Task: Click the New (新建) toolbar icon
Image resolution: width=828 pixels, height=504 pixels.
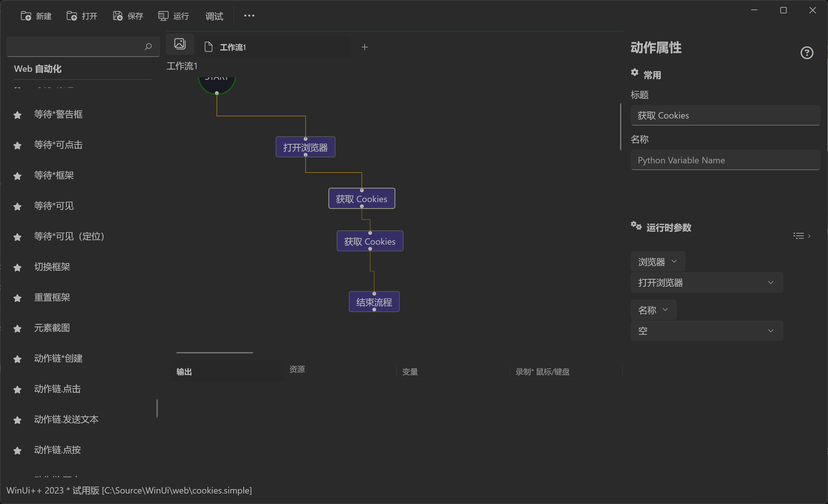Action: point(26,16)
